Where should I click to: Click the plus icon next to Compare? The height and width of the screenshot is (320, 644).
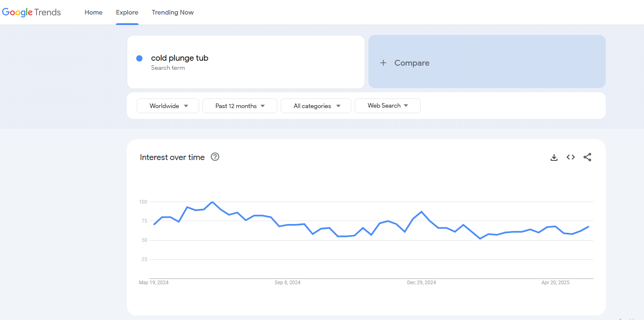383,63
